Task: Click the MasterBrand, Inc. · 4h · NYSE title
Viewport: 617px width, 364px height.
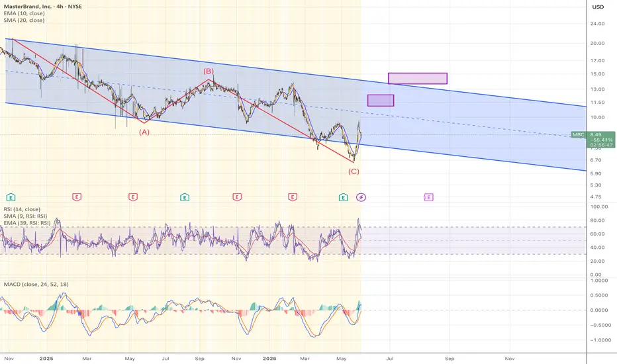Action: (x=43, y=7)
